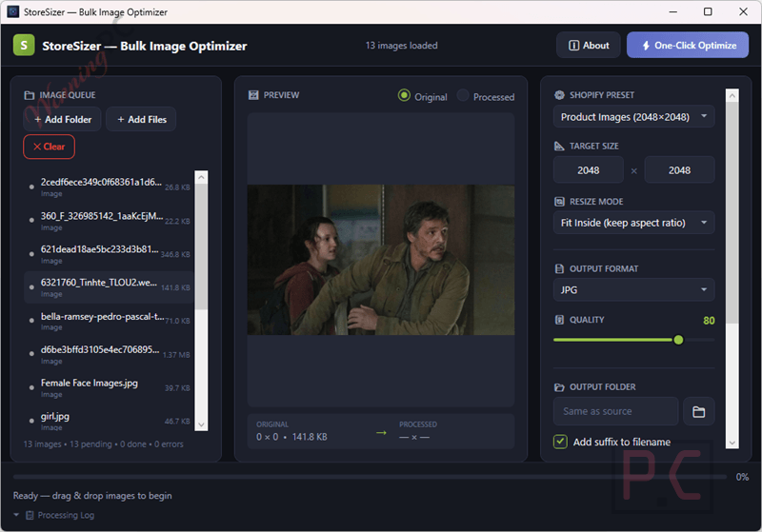This screenshot has width=762, height=532.
Task: Select d6be3bffd3105e4ec706895 image in queue
Action: point(110,354)
